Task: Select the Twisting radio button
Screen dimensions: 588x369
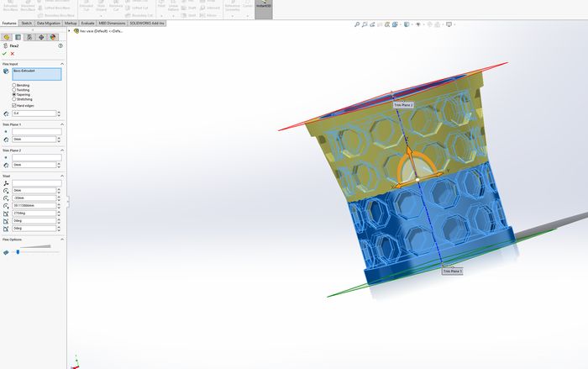Action: tap(14, 90)
